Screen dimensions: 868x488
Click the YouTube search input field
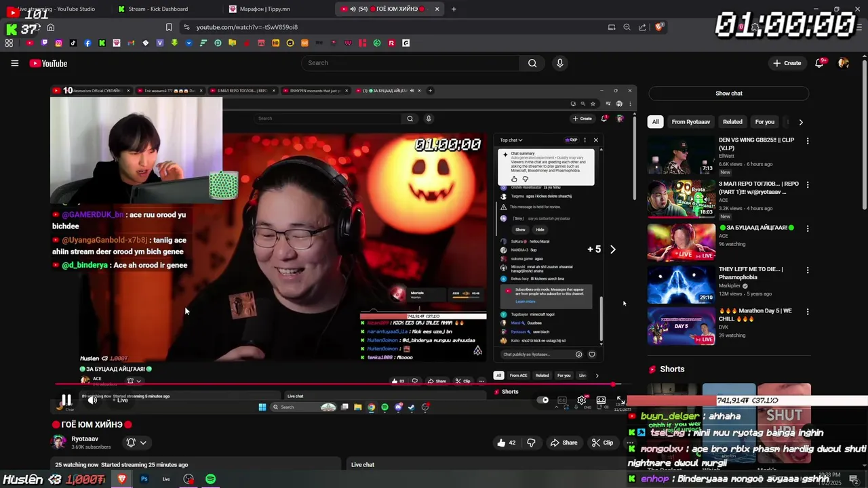point(410,63)
